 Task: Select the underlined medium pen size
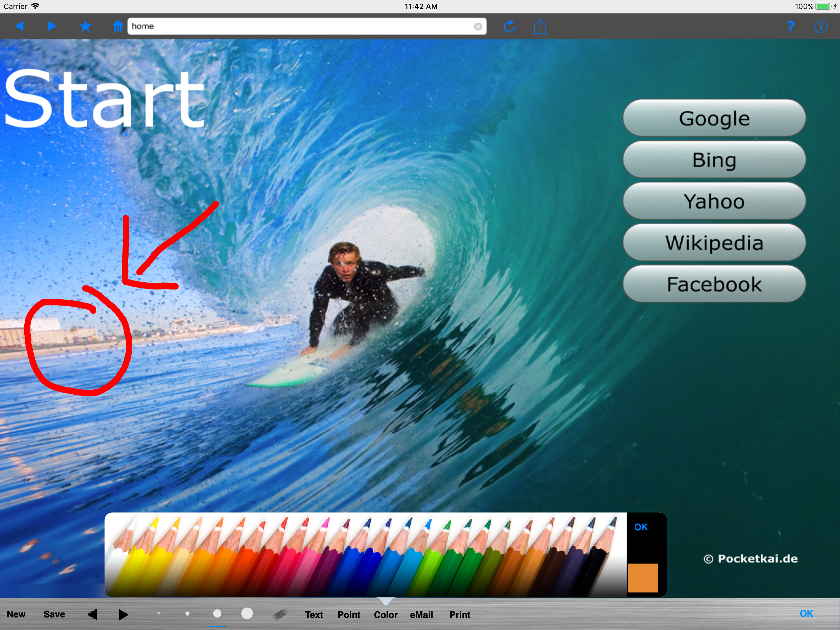[x=217, y=613]
